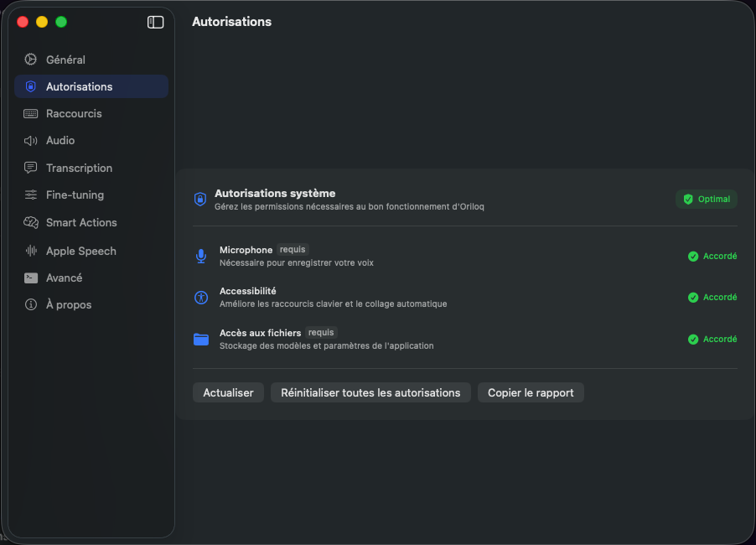Click the green checkmark beside Microphone's Accordé
The image size is (756, 545).
693,256
